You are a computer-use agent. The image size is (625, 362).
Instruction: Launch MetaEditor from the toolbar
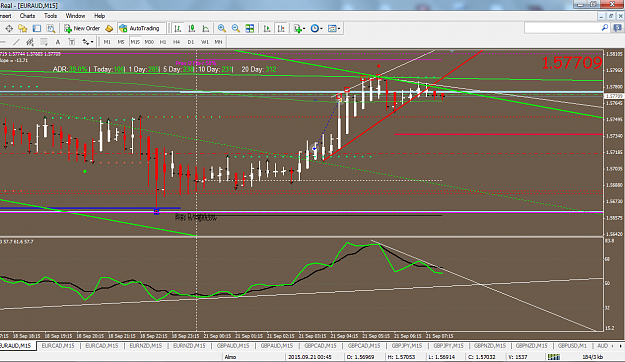click(x=109, y=28)
